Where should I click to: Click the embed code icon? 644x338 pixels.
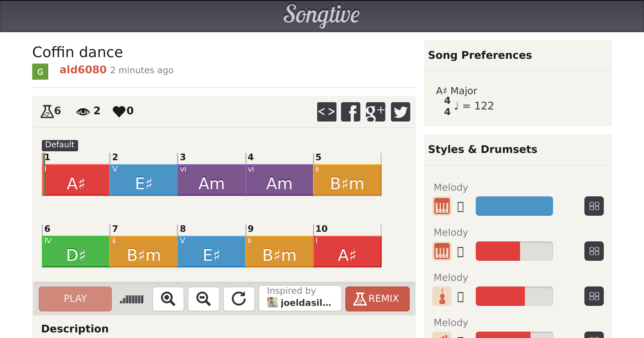point(326,112)
